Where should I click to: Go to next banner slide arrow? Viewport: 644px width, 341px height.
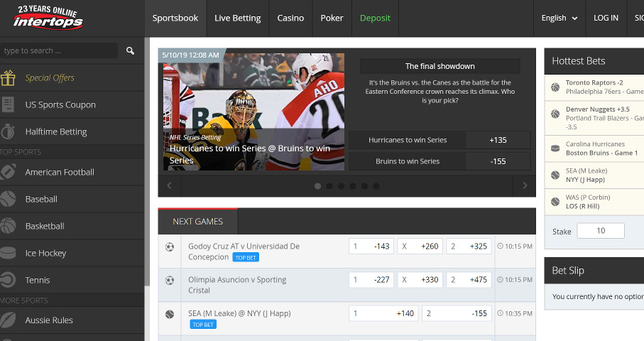click(x=525, y=185)
